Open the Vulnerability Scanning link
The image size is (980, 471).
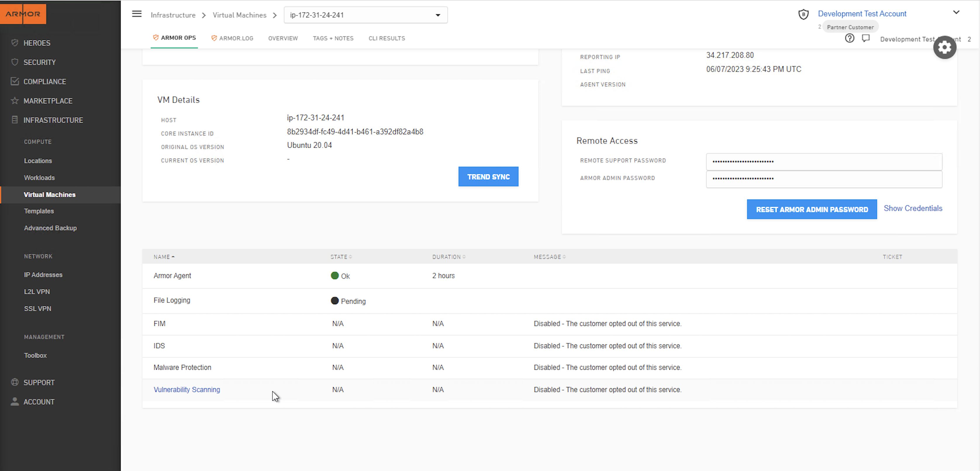tap(187, 389)
